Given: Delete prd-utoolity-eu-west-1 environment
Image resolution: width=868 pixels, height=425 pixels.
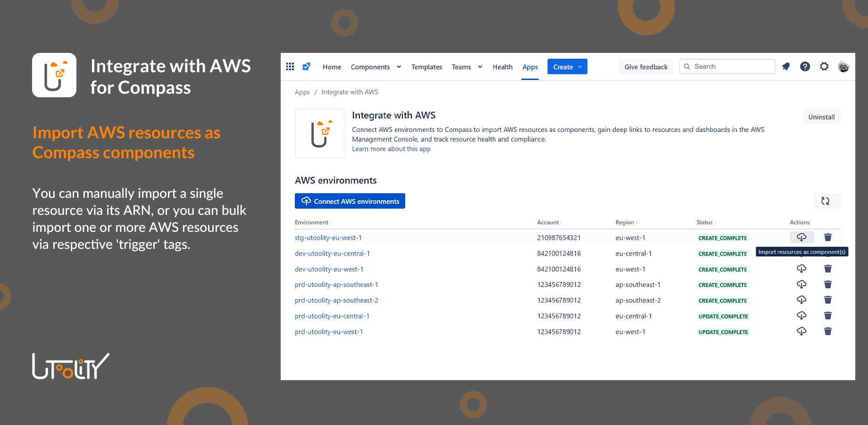Looking at the screenshot, I should [828, 331].
